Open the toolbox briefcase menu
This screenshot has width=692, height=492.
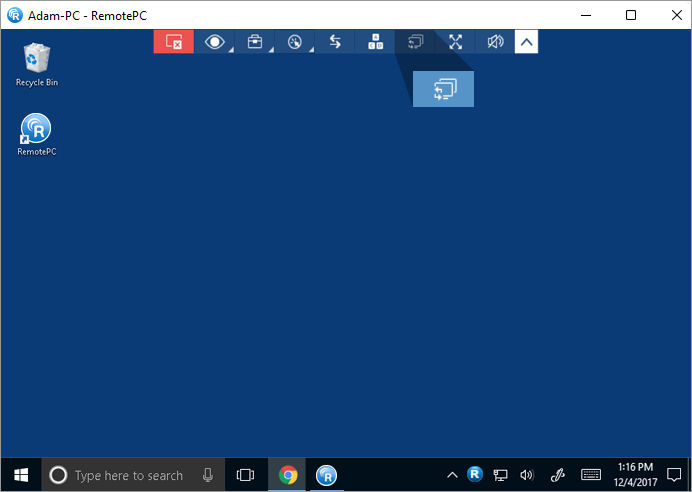tap(255, 42)
